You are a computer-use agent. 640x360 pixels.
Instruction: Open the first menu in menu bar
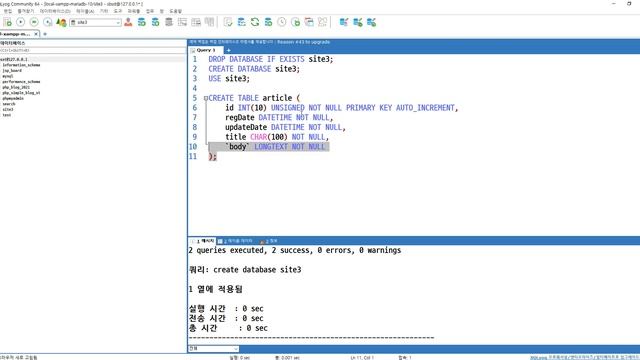tap(7, 11)
